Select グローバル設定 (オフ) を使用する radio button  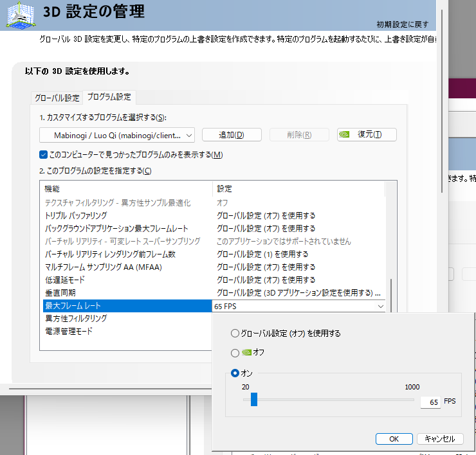point(235,334)
